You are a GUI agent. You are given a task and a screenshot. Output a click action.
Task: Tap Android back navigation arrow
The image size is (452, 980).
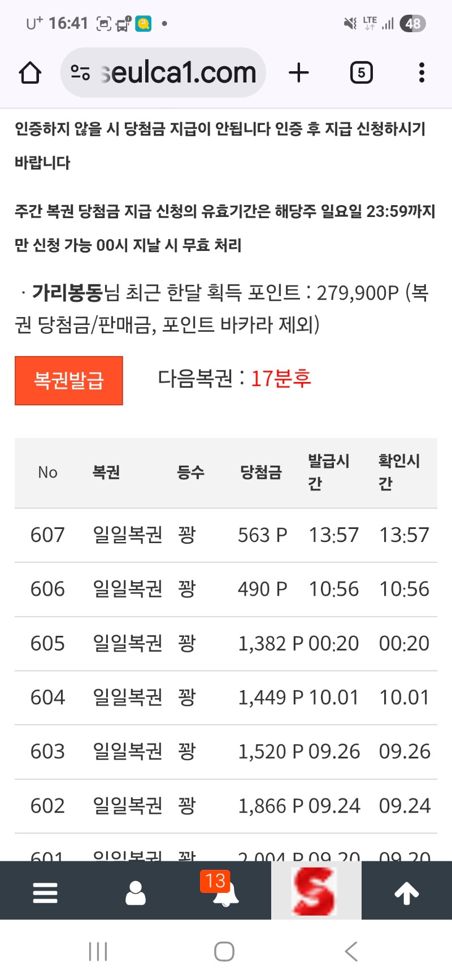click(x=351, y=952)
